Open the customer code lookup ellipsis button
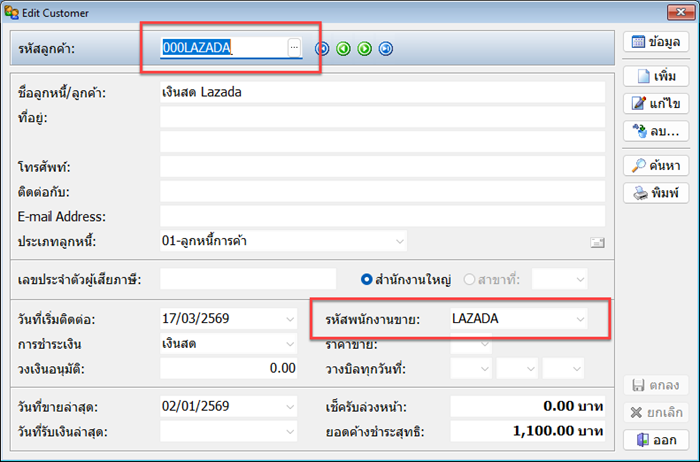 [293, 47]
